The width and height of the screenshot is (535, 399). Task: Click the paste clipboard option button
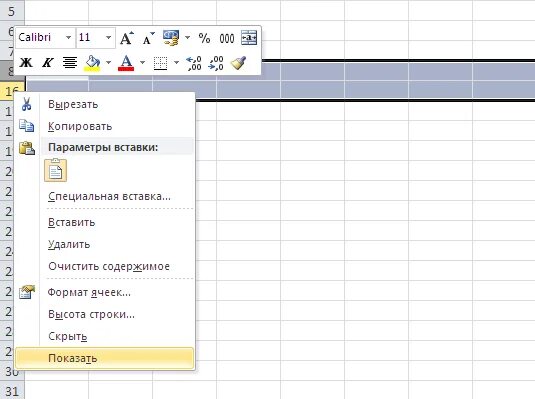click(x=56, y=171)
